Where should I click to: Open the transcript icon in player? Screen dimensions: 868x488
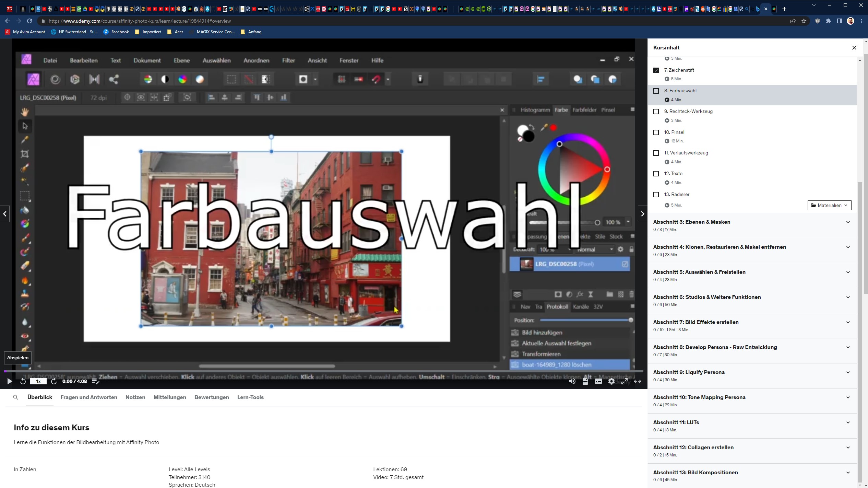coord(585,381)
